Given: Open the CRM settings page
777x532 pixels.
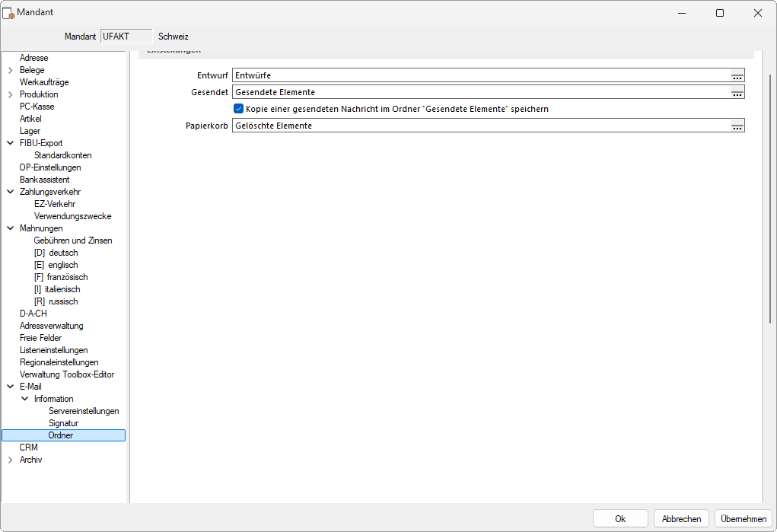Looking at the screenshot, I should pyautogui.click(x=28, y=448).
